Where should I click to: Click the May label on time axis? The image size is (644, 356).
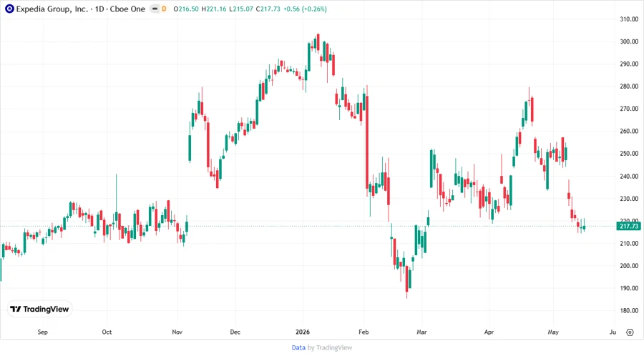[553, 332]
